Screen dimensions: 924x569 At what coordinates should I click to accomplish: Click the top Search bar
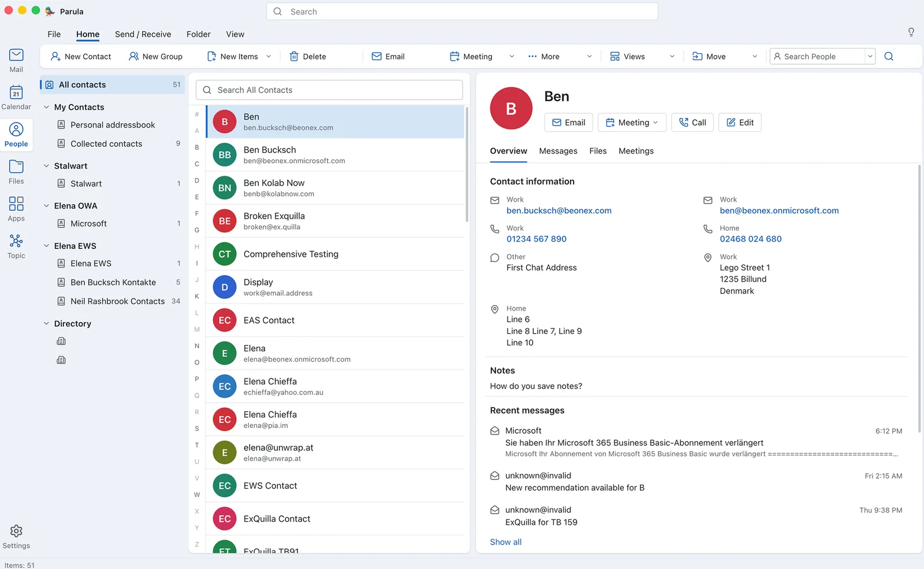(x=462, y=12)
